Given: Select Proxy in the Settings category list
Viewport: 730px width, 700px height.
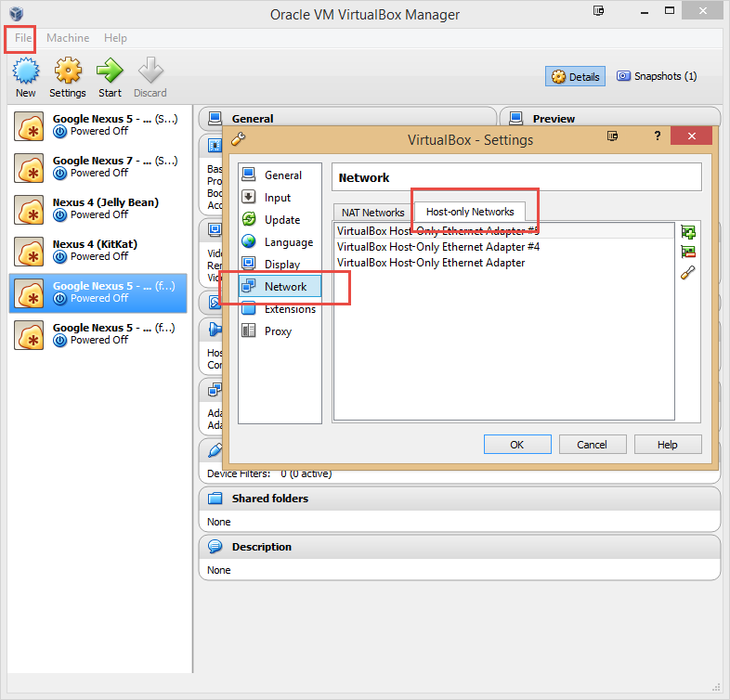Looking at the screenshot, I should [280, 331].
